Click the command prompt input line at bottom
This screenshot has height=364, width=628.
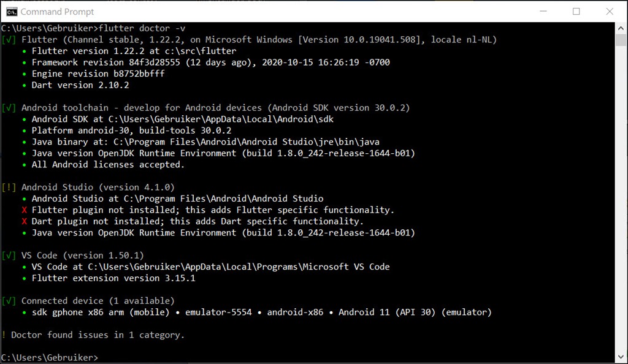click(x=308, y=358)
